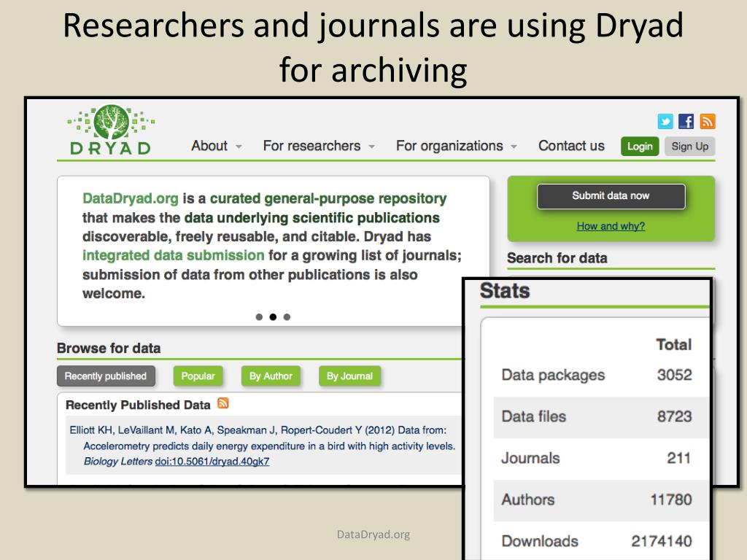Open doi:10.5061/dryad.40gk7 link

pyautogui.click(x=212, y=462)
